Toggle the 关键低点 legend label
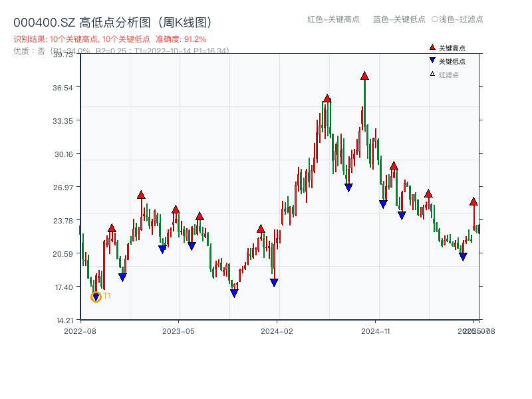Viewport: 532px width, 399px height. 452,61
